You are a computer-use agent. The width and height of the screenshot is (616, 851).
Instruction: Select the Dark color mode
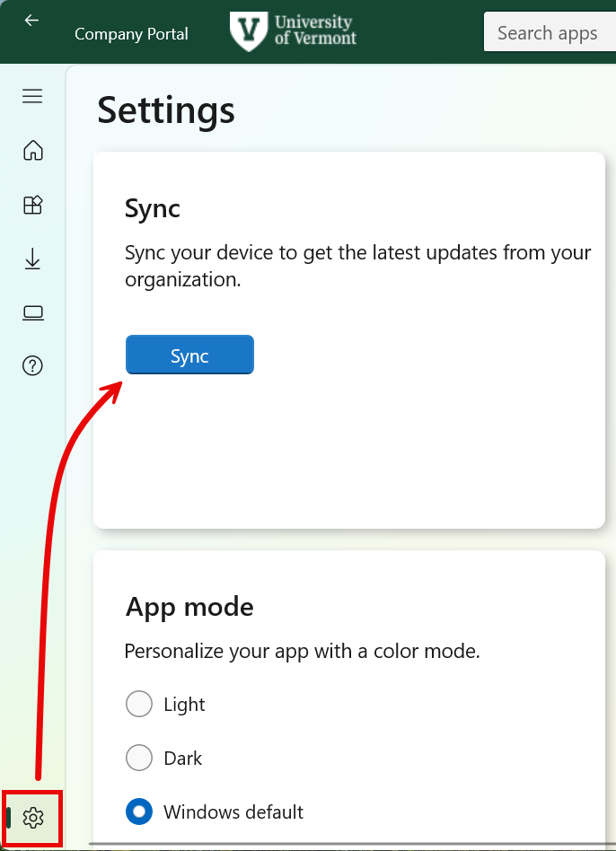pyautogui.click(x=139, y=759)
